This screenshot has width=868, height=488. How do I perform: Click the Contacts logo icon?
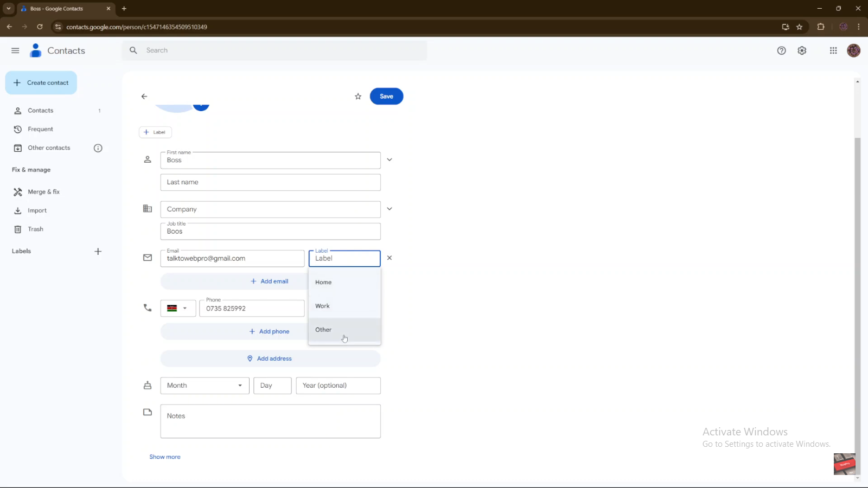click(x=36, y=50)
